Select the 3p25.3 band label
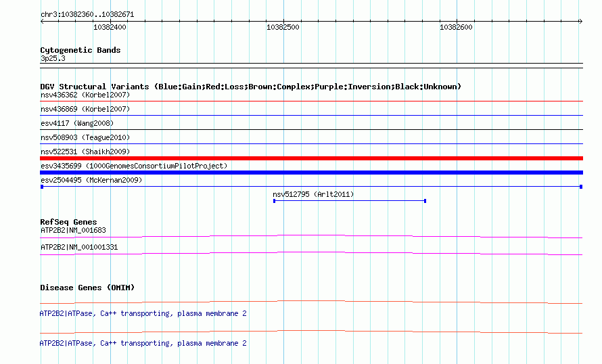The height and width of the screenshot is (364, 602). click(x=53, y=58)
